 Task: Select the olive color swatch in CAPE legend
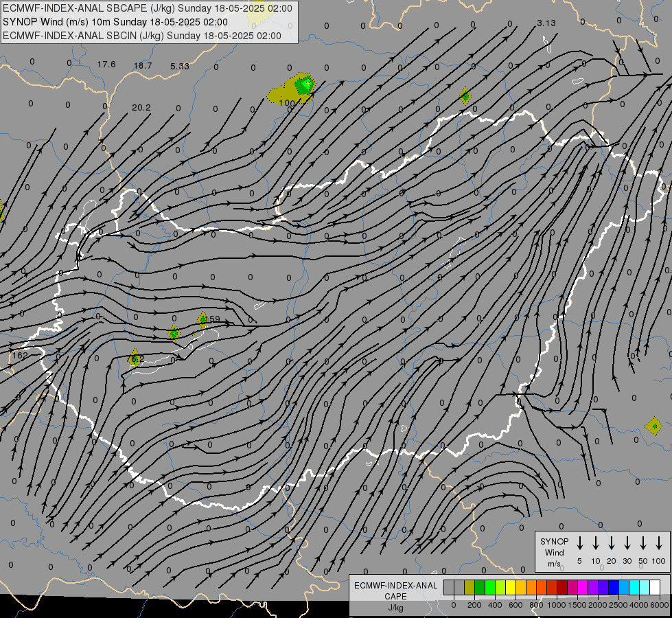pyautogui.click(x=470, y=588)
